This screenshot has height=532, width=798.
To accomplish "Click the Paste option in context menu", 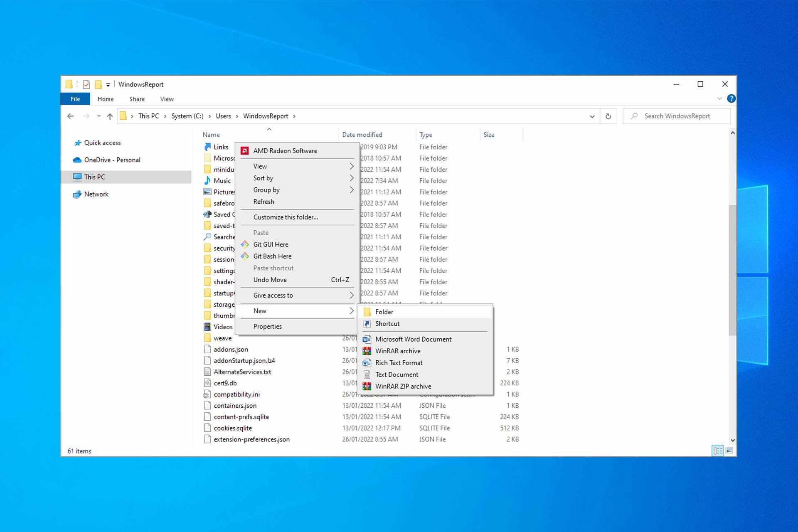I will click(261, 232).
